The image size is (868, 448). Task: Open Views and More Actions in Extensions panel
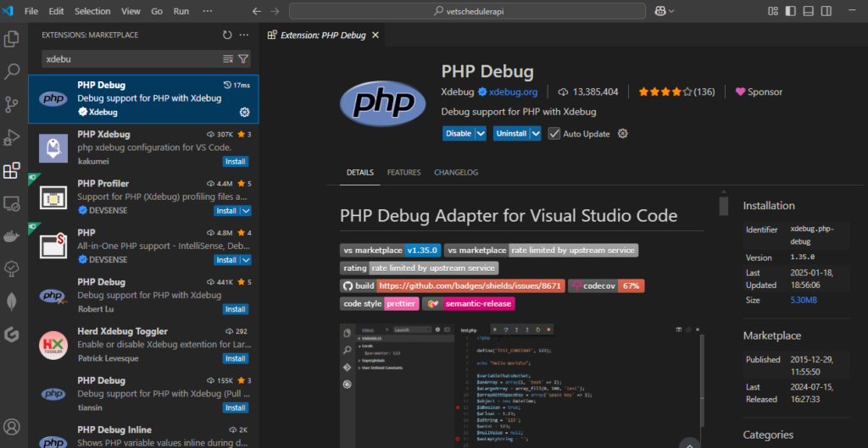point(244,35)
